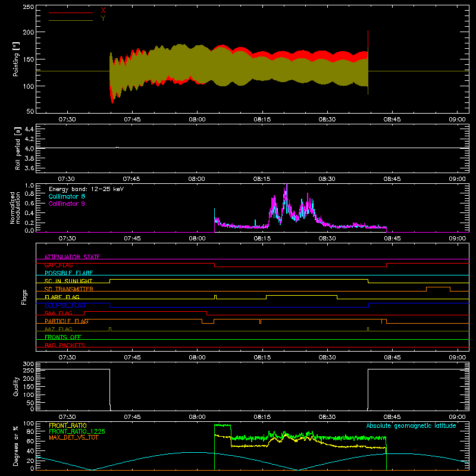The image size is (476, 476).
Task: Select the red 'X' legend label
Action: tap(103, 11)
